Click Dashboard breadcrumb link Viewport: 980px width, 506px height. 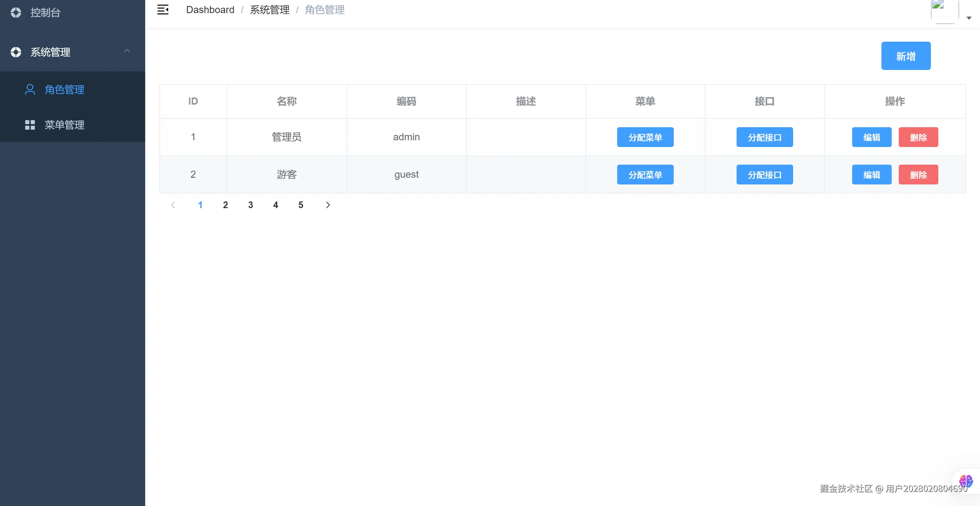[x=210, y=10]
